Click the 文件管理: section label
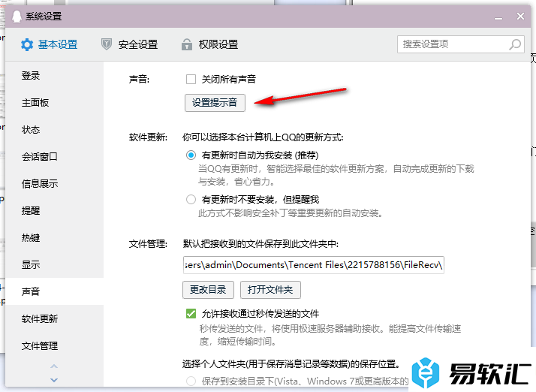The width and height of the screenshot is (536, 392). (x=149, y=244)
